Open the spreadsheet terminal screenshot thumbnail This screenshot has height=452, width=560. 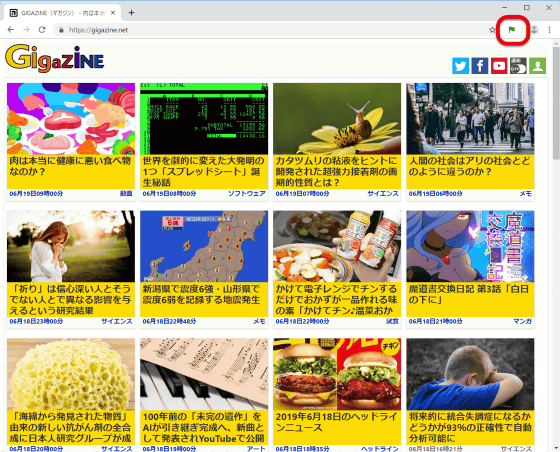pyautogui.click(x=204, y=119)
